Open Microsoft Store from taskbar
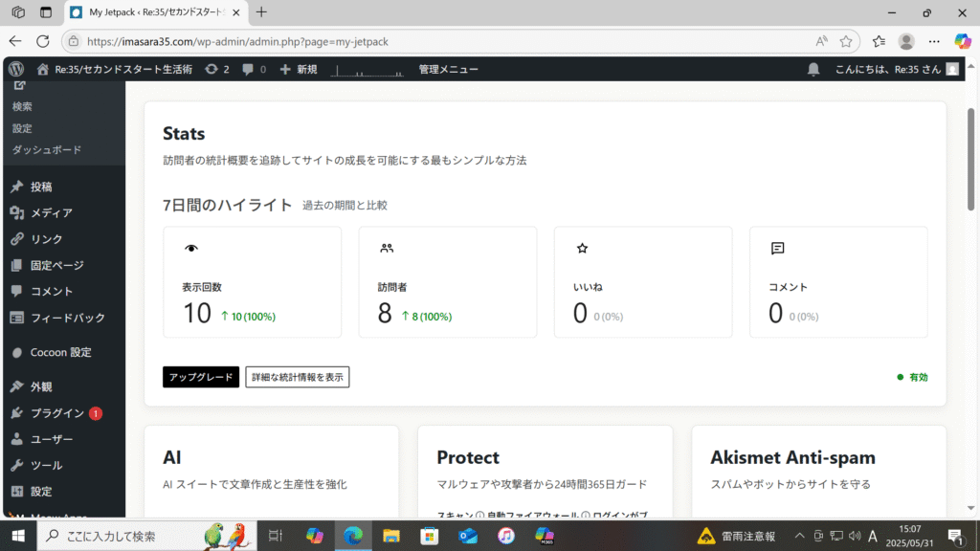Screen dimensions: 980x551 430,536
